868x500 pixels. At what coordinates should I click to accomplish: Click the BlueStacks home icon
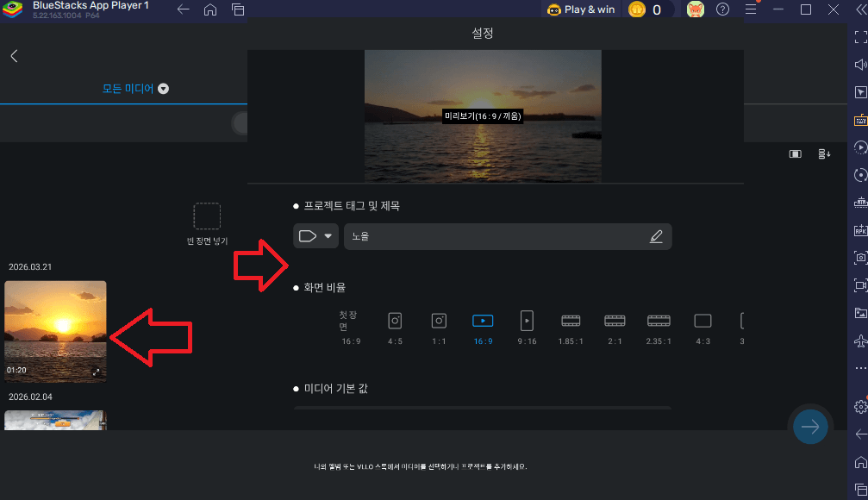(x=210, y=9)
